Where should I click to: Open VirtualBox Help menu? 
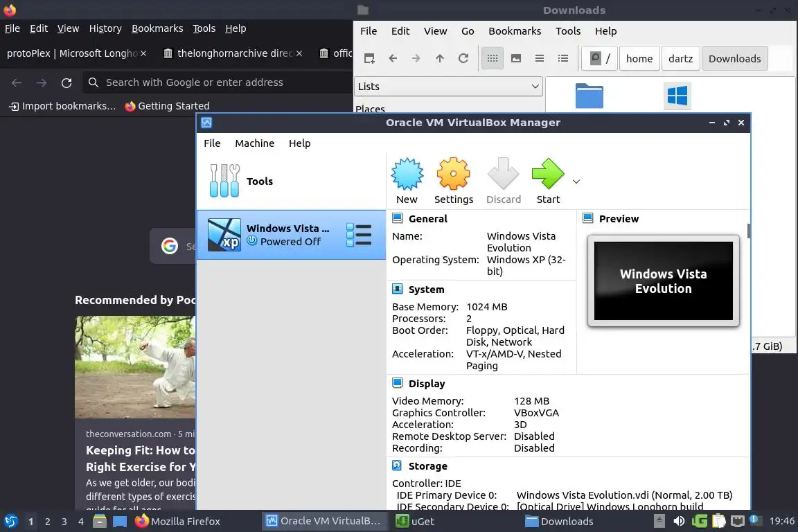coord(300,143)
